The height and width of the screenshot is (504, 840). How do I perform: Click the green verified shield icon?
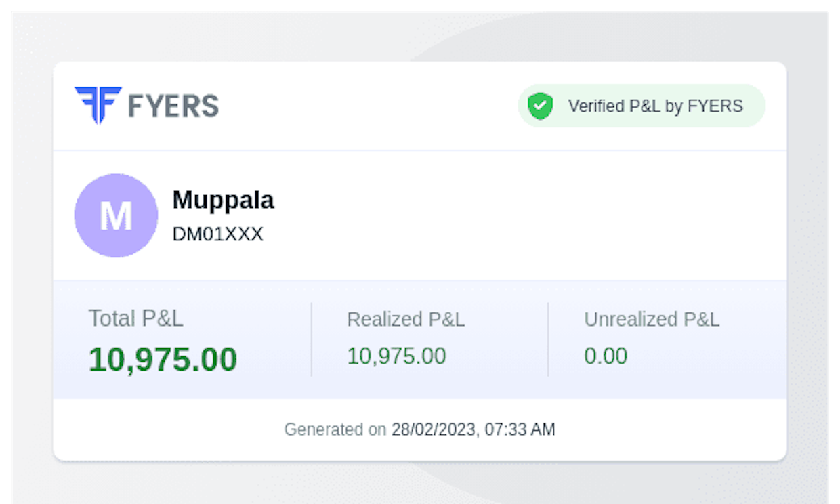click(x=541, y=106)
